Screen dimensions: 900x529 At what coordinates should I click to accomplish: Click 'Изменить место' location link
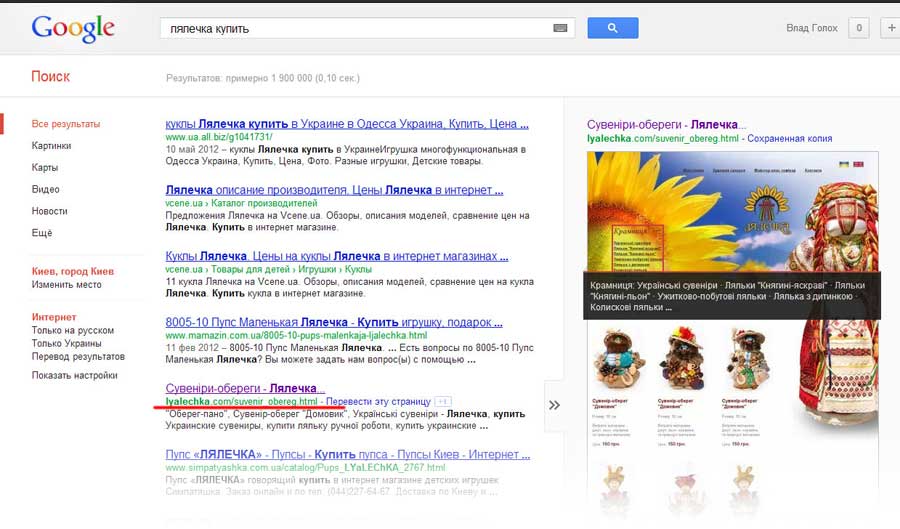(x=67, y=285)
